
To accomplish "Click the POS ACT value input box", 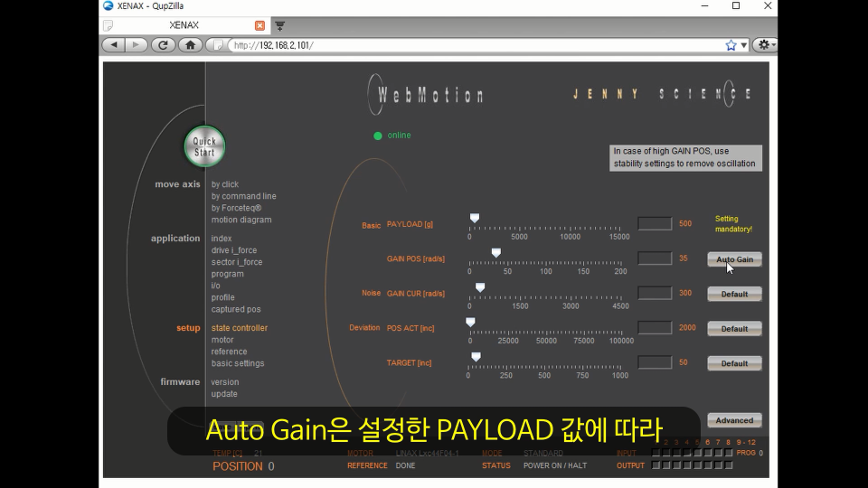I will [x=655, y=327].
